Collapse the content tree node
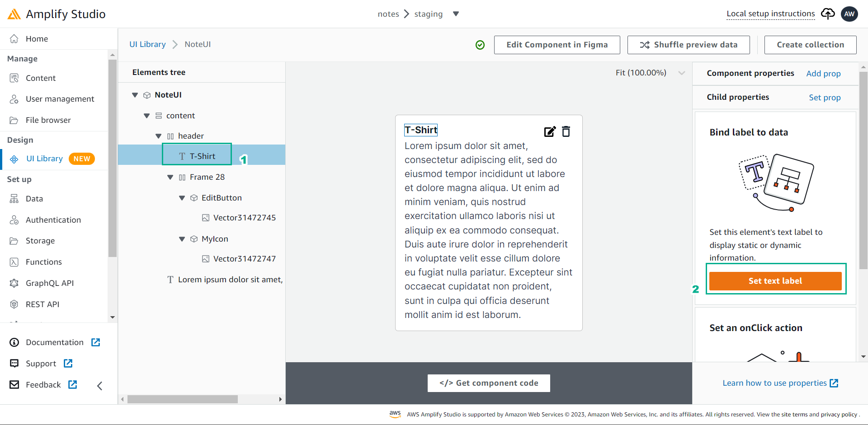 tap(146, 116)
